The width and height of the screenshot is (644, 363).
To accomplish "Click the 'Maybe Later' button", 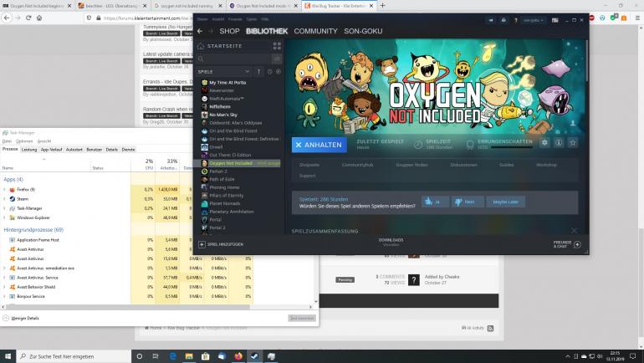I will tap(505, 202).
